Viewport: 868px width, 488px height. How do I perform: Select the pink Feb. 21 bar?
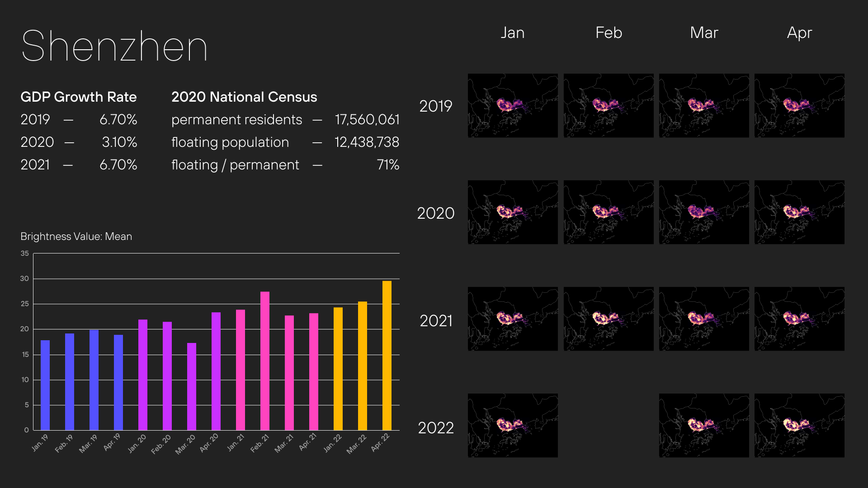pyautogui.click(x=265, y=361)
